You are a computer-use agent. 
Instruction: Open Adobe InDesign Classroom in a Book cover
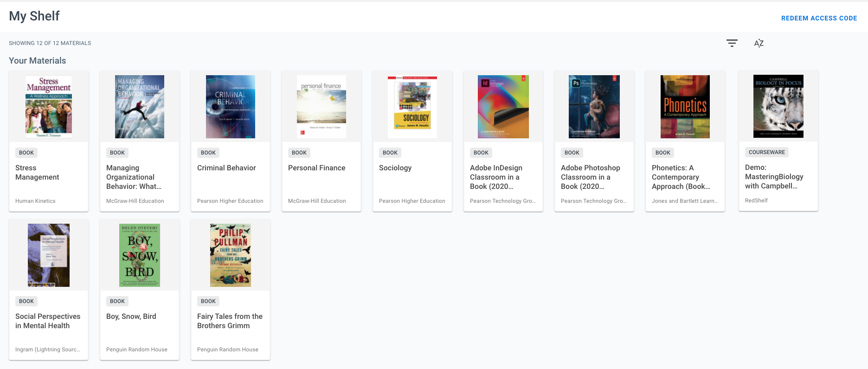(503, 107)
